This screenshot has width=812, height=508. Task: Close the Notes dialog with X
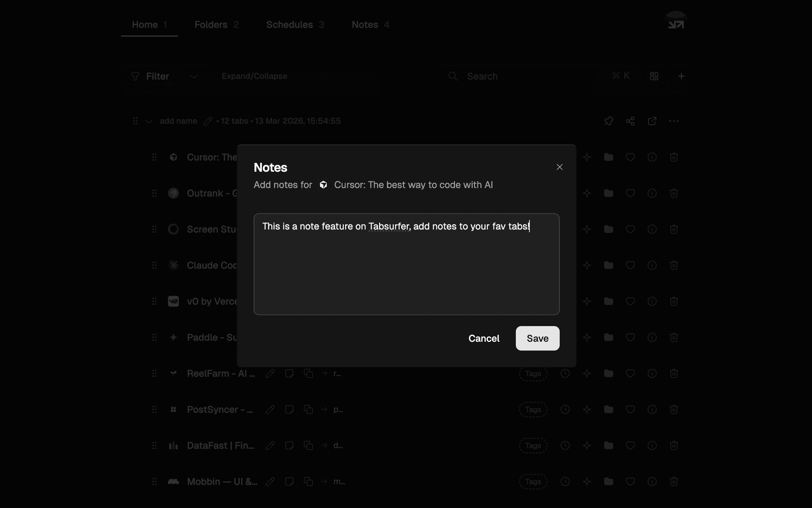[559, 167]
